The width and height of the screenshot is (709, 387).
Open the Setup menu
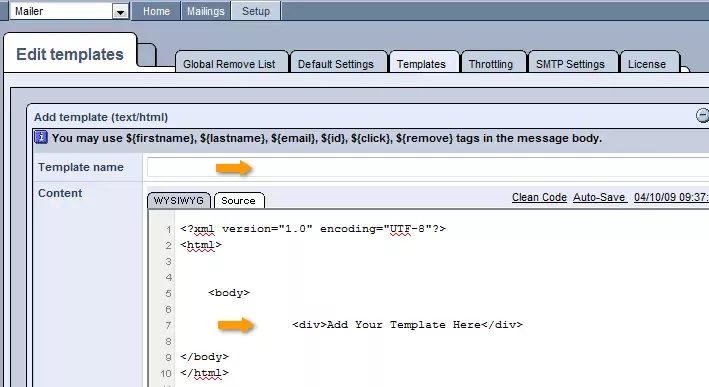pos(256,11)
